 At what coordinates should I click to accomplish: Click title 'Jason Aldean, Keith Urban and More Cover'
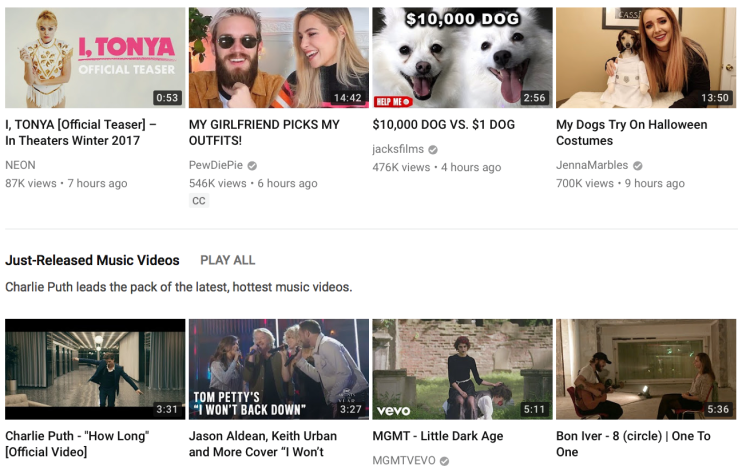[x=263, y=444]
